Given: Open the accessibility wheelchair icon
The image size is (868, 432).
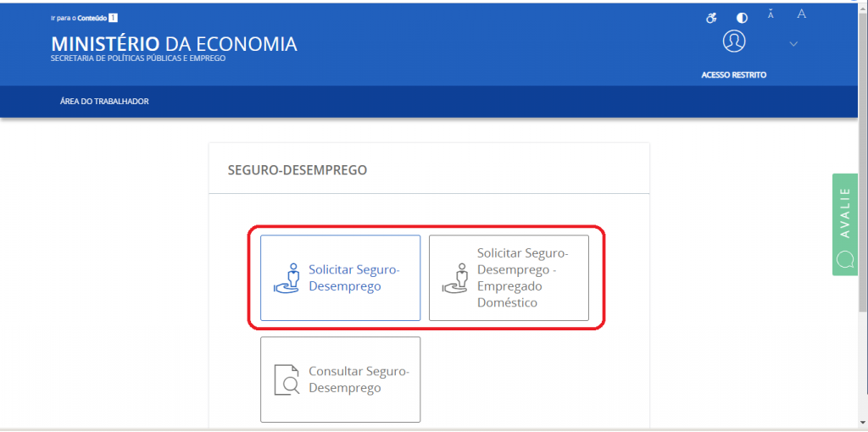Looking at the screenshot, I should tap(711, 19).
